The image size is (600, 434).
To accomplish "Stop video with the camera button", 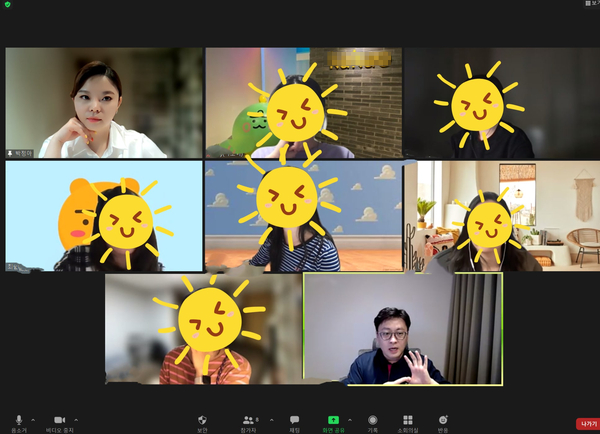I will tap(60, 423).
